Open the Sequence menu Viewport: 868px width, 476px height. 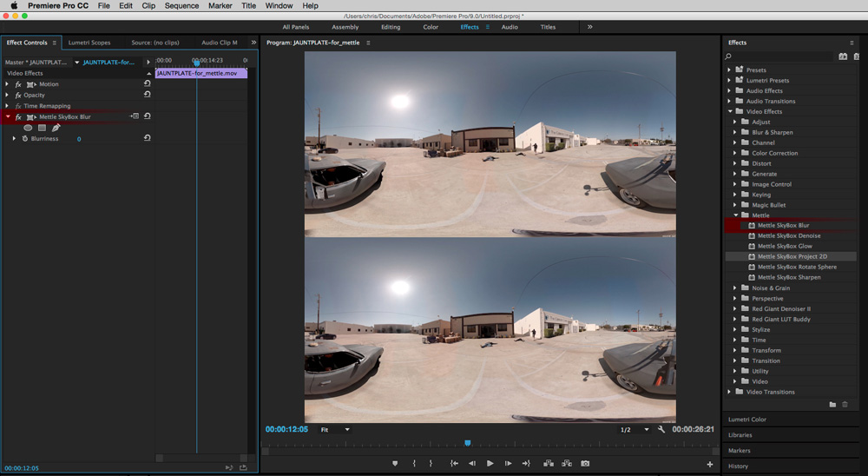pos(181,5)
